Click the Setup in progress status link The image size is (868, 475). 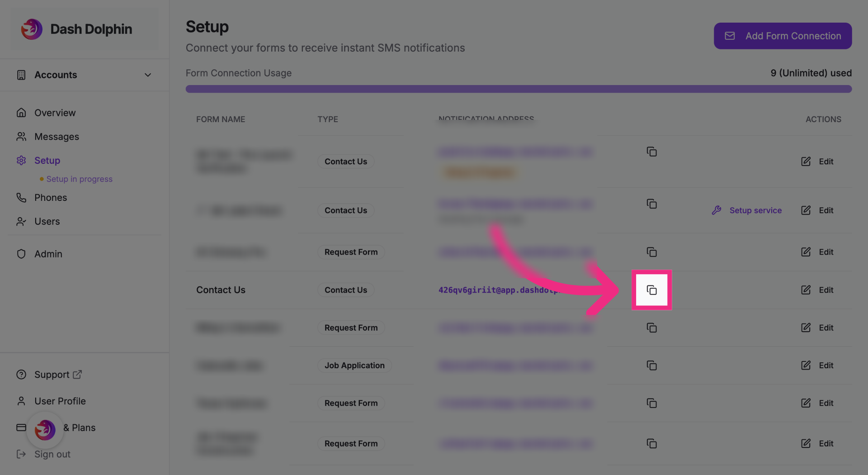[79, 179]
